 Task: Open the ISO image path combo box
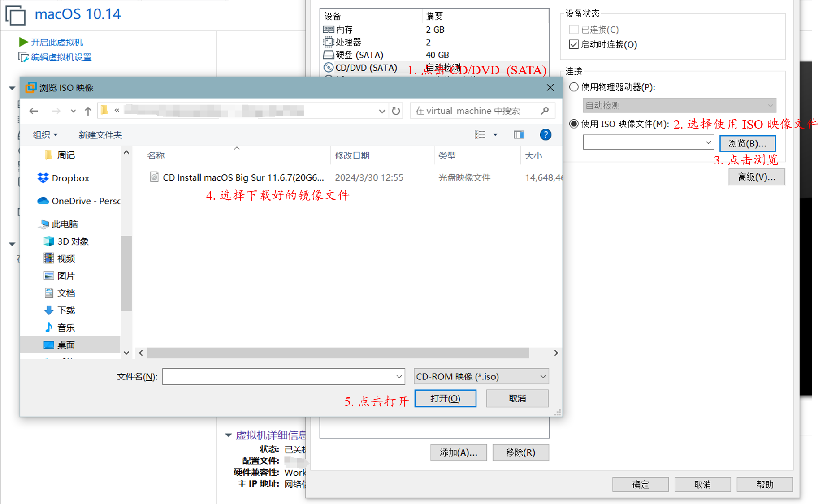click(x=648, y=142)
